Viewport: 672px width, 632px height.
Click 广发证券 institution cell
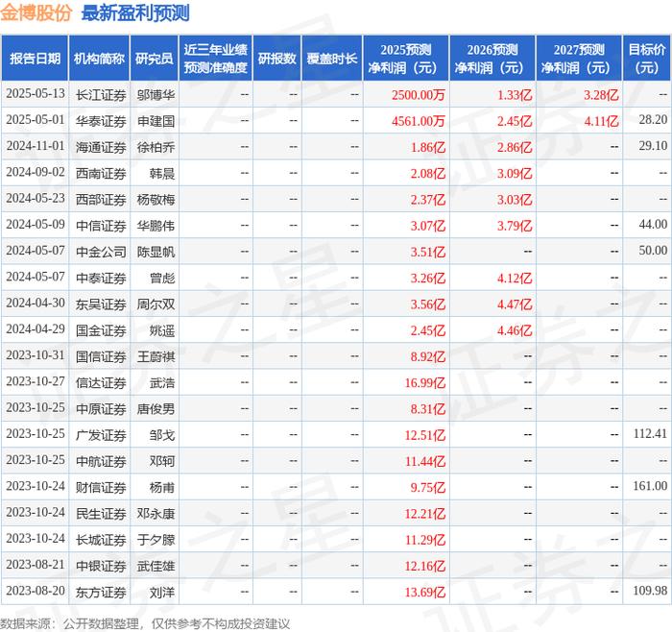pyautogui.click(x=101, y=435)
